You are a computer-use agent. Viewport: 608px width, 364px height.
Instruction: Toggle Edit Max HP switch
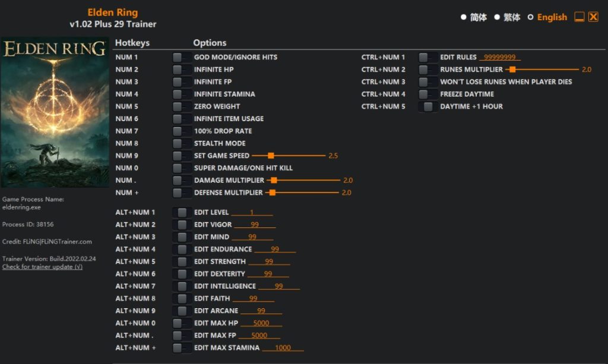pos(182,323)
